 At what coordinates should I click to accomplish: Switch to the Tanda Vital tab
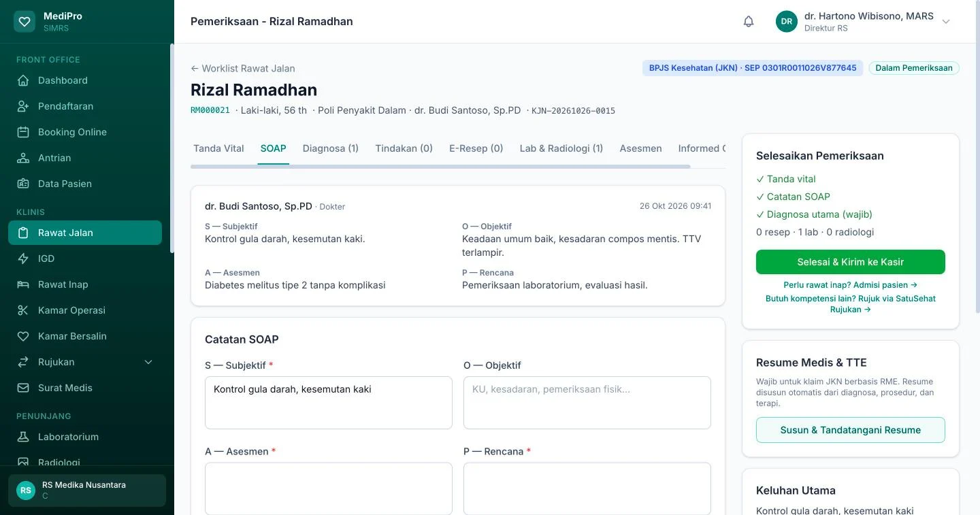pos(218,148)
